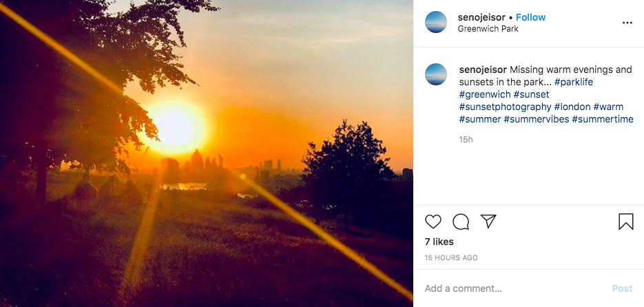
Task: Open the #summertime hashtag
Action: [602, 119]
